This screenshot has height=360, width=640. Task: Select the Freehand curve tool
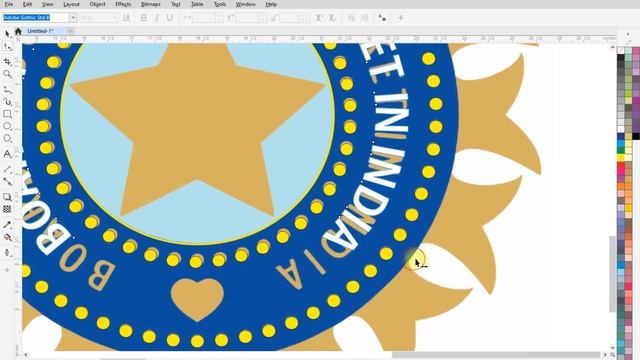coord(7,89)
